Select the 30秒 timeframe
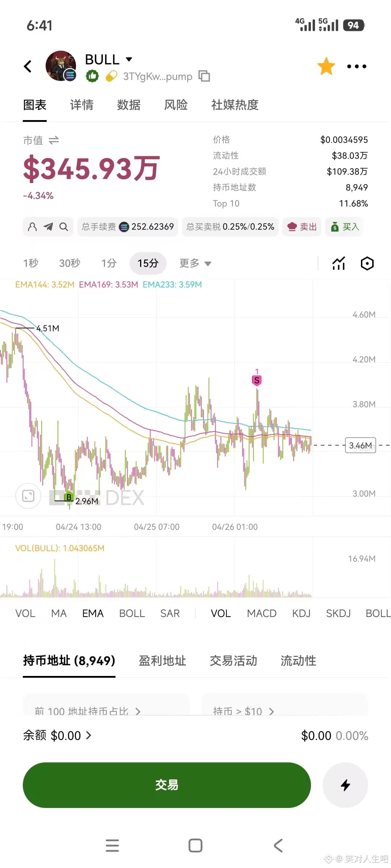391x868 pixels. 70,263
